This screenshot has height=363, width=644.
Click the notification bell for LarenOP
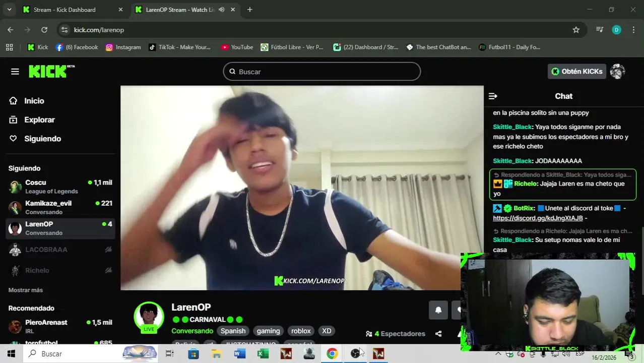click(x=438, y=310)
